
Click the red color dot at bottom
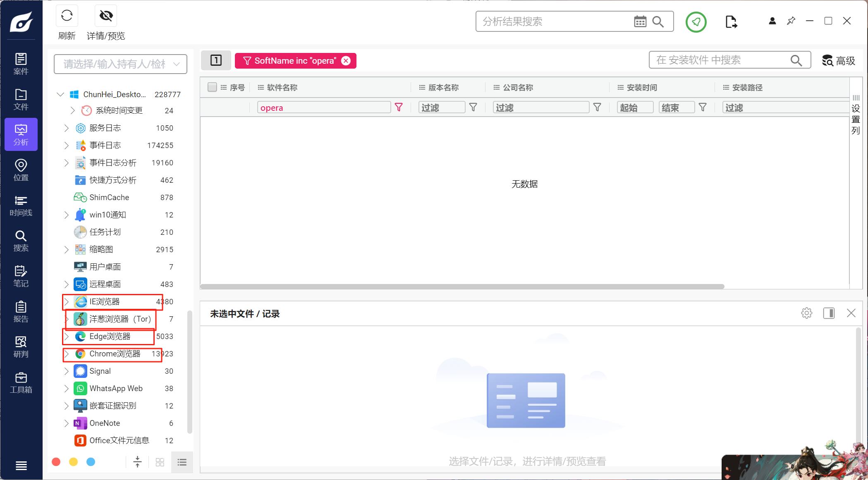click(x=56, y=462)
